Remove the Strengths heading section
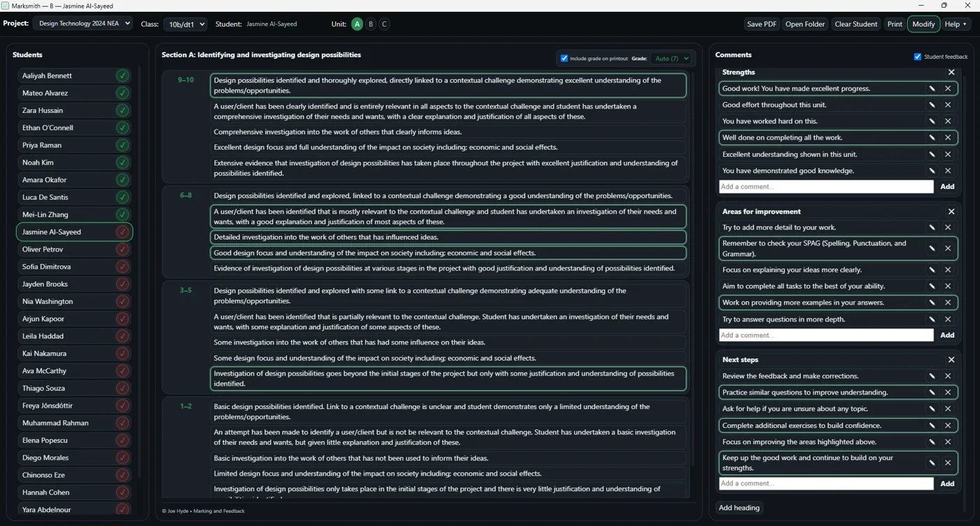Viewport: 980px width, 526px height. 951,72
